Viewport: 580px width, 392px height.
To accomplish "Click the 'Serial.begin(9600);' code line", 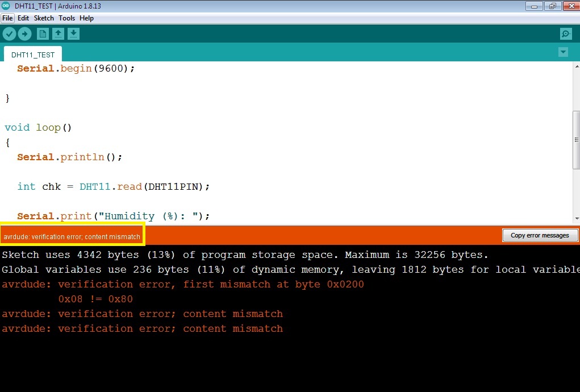I will coord(76,68).
